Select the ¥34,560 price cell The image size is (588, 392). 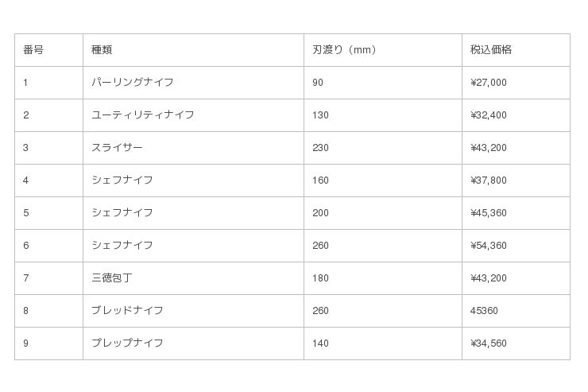click(489, 343)
